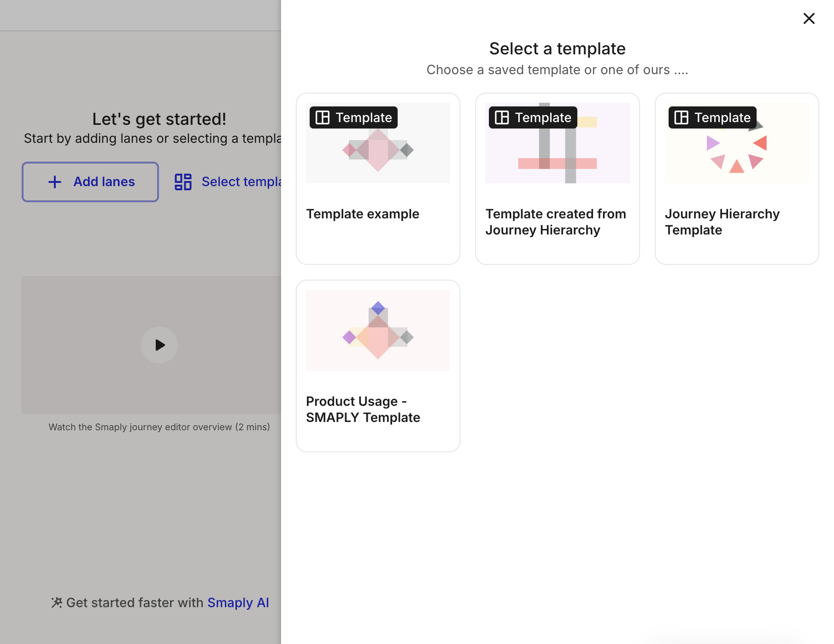
Task: Click the magic wand icon near Get started faster
Action: tap(57, 603)
